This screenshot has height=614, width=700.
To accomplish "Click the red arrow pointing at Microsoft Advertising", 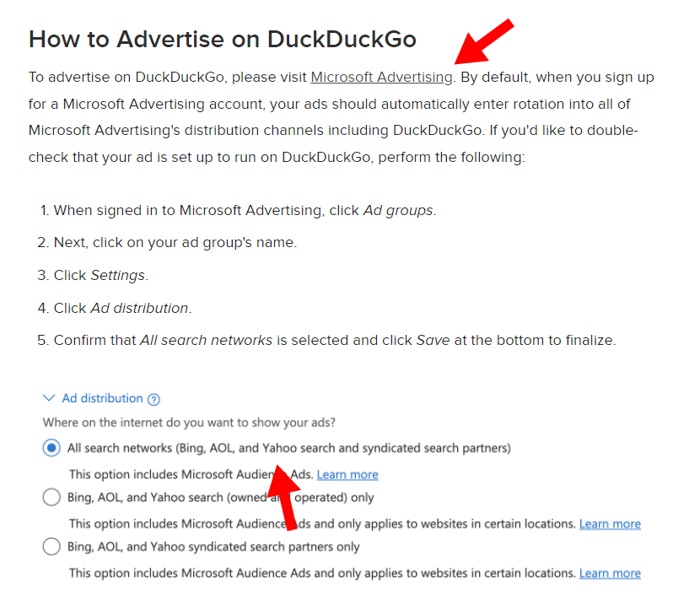I will [484, 41].
